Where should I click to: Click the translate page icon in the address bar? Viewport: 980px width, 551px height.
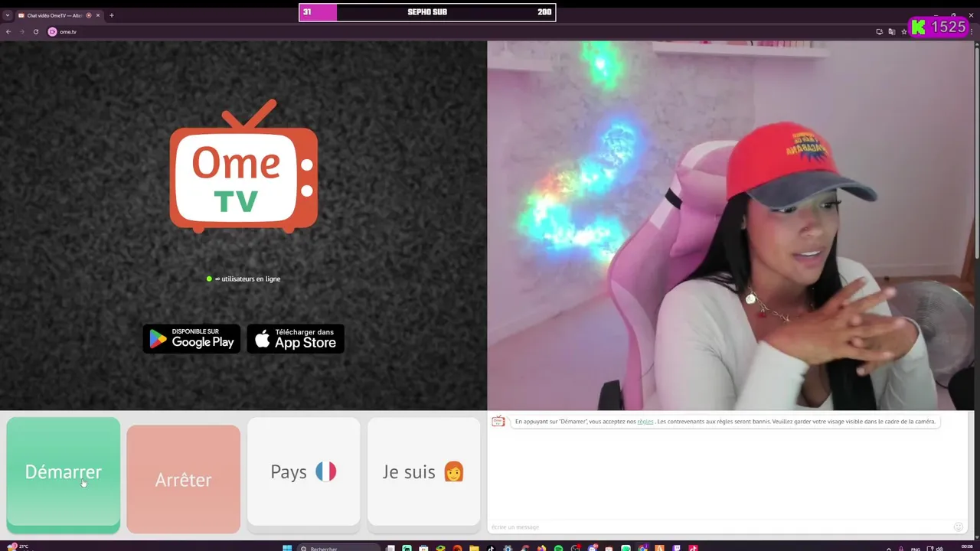(x=892, y=31)
